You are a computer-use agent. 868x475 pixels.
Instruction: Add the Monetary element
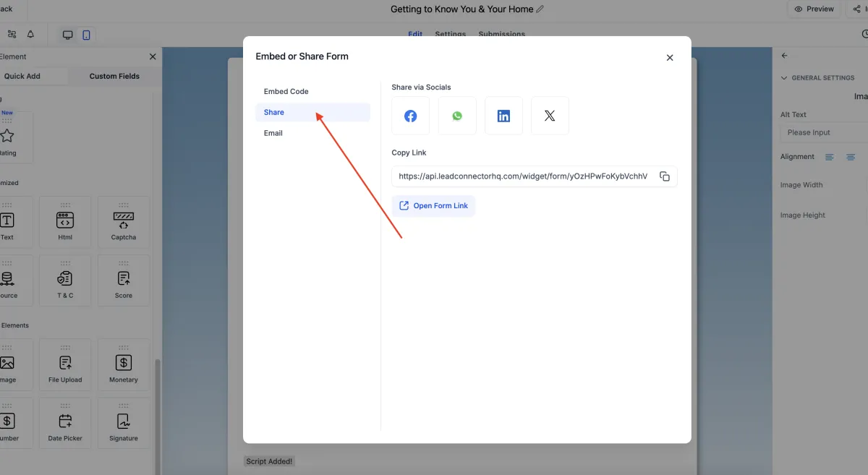click(124, 365)
